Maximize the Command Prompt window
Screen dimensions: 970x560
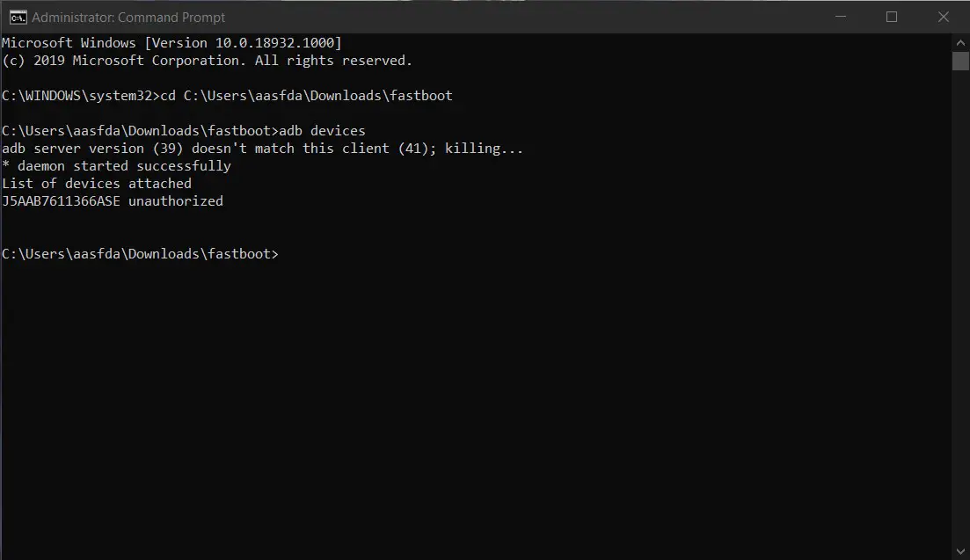pyautogui.click(x=892, y=17)
